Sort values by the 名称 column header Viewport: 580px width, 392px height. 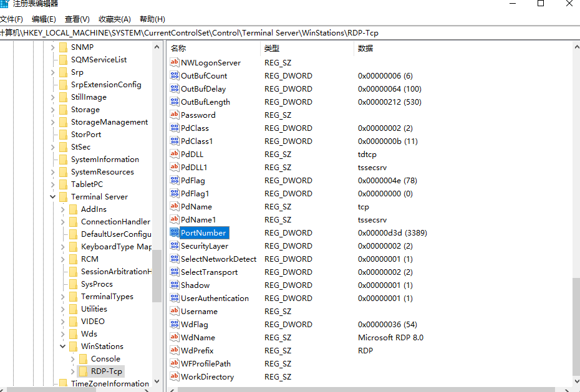pyautogui.click(x=214, y=48)
